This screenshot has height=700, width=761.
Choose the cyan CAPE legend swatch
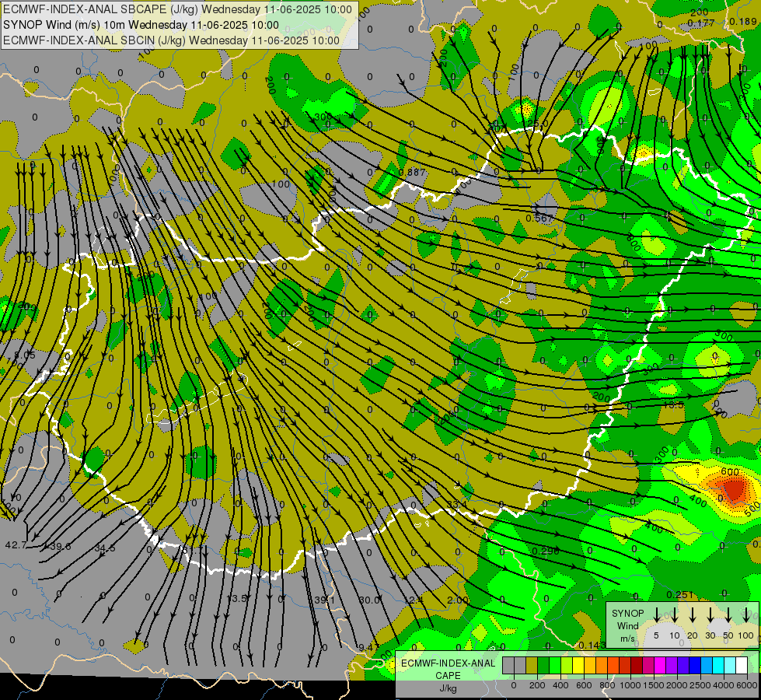point(717,665)
